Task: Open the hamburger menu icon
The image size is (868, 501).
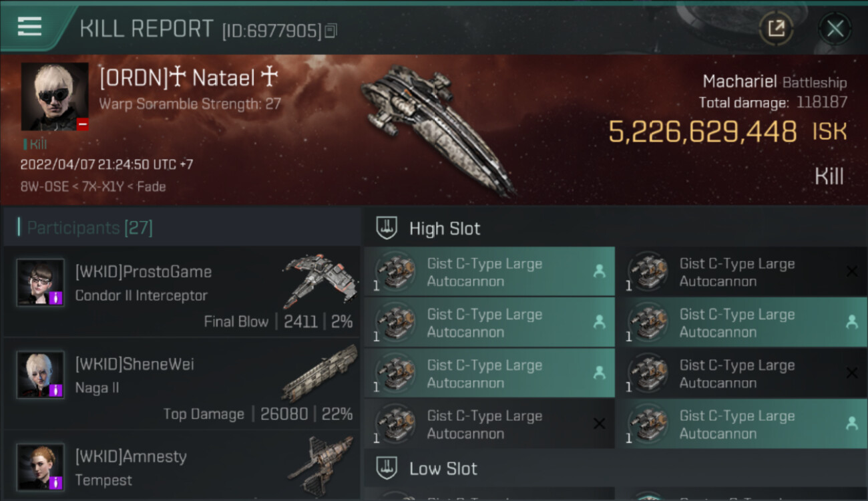Action: click(30, 27)
